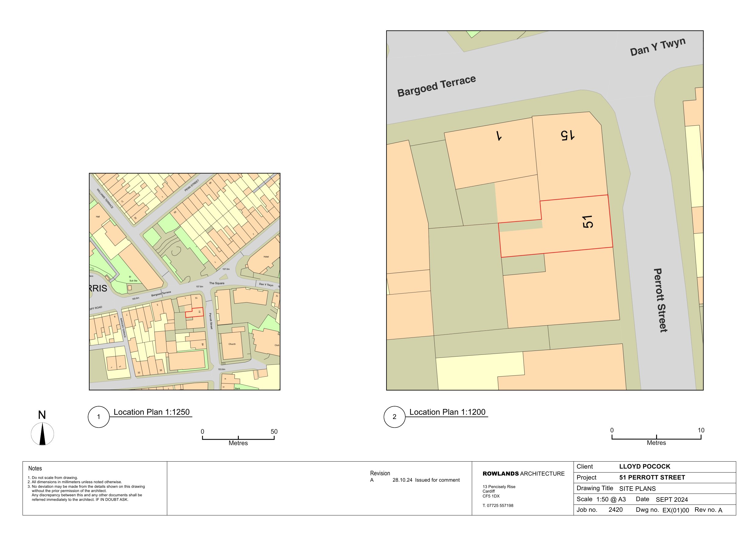Click the red-outlined plot on the small location map

click(196, 313)
